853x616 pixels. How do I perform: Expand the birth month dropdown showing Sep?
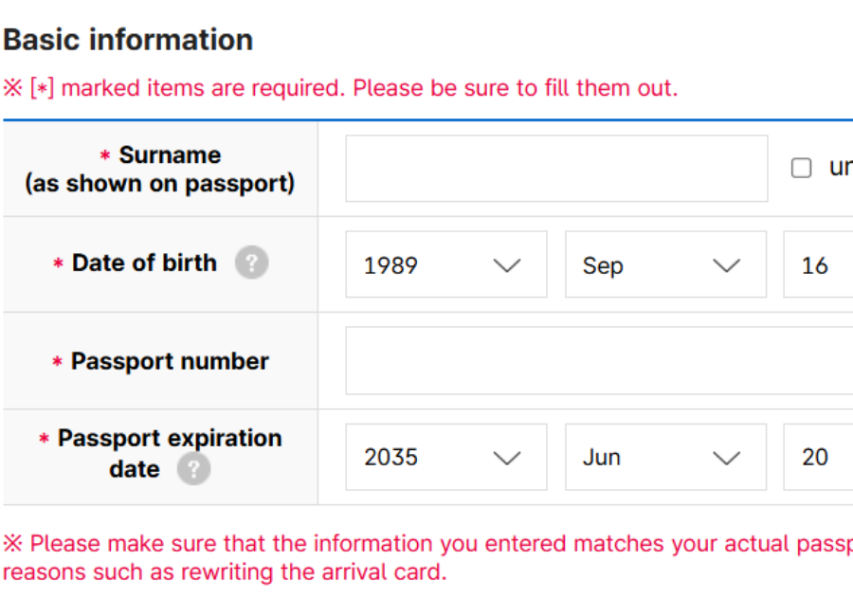665,265
